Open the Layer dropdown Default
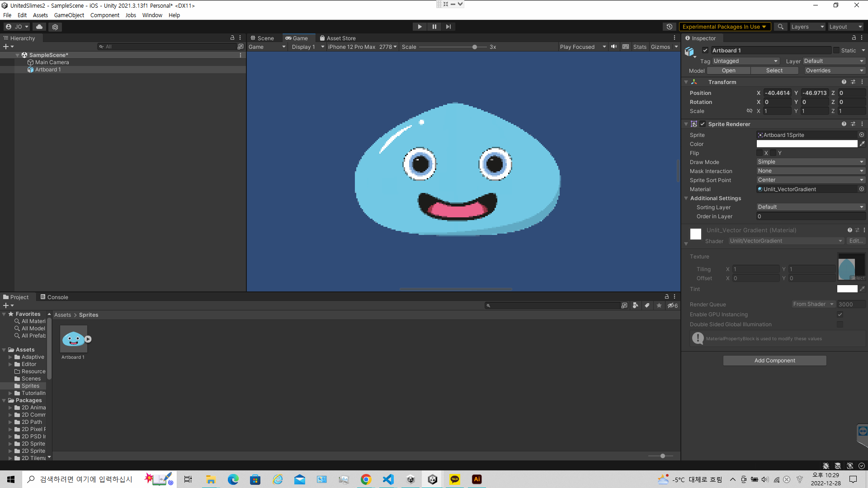This screenshot has width=868, height=488. tap(834, 61)
